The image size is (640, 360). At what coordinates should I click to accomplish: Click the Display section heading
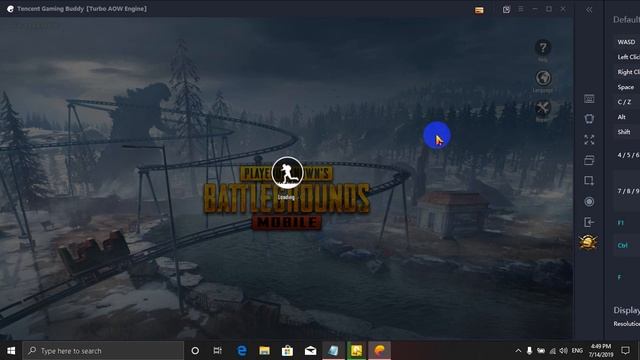pos(627,310)
